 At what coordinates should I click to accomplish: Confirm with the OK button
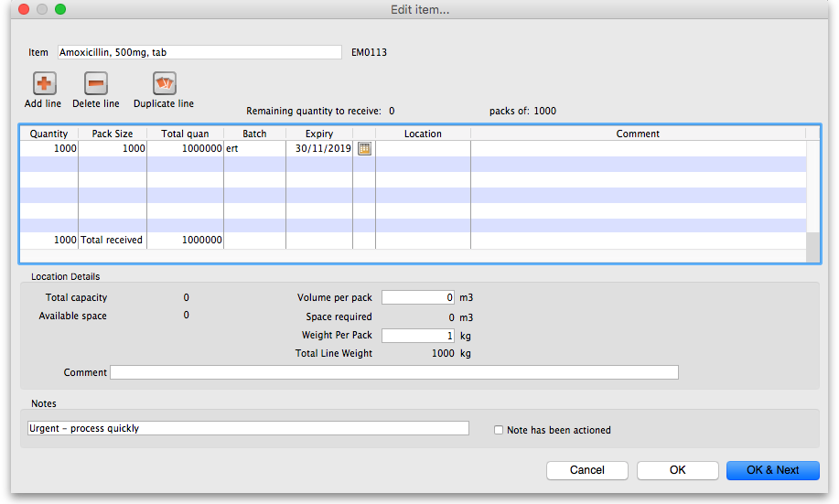point(677,470)
